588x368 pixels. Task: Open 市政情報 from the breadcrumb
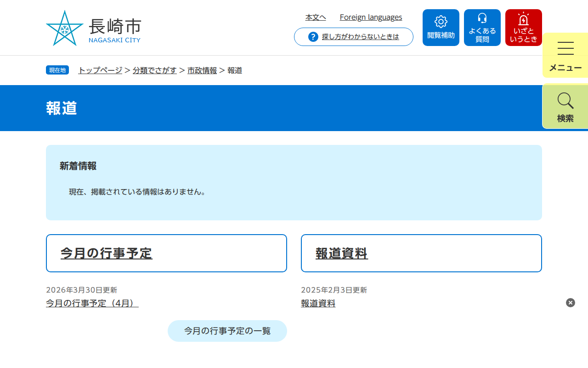[x=202, y=70]
